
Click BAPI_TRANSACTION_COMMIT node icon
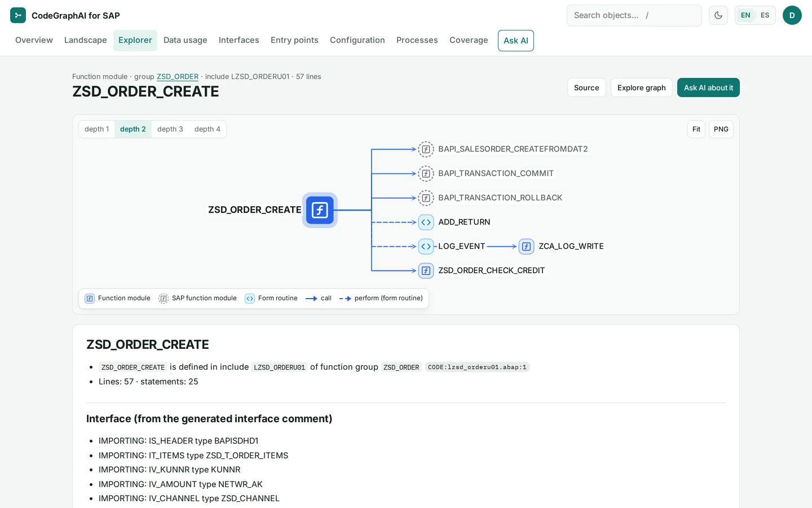(426, 173)
